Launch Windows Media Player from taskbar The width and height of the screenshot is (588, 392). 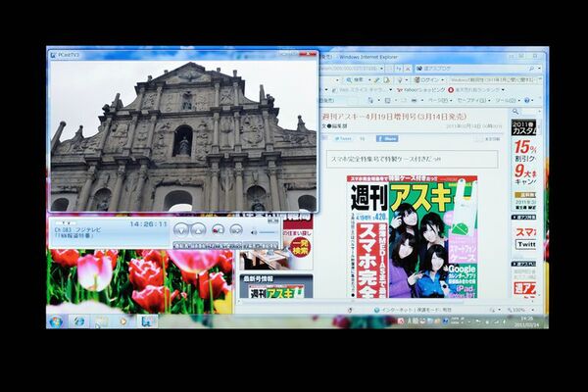click(123, 321)
